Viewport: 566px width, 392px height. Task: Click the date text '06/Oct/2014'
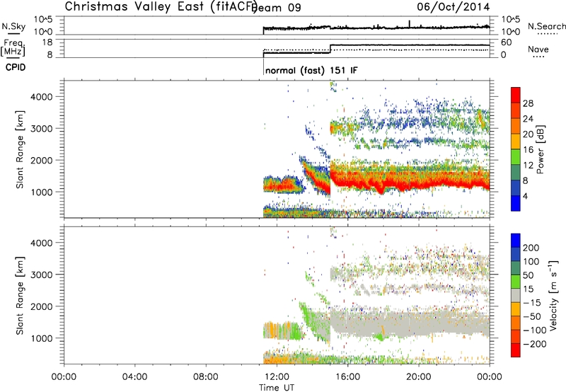pos(454,7)
